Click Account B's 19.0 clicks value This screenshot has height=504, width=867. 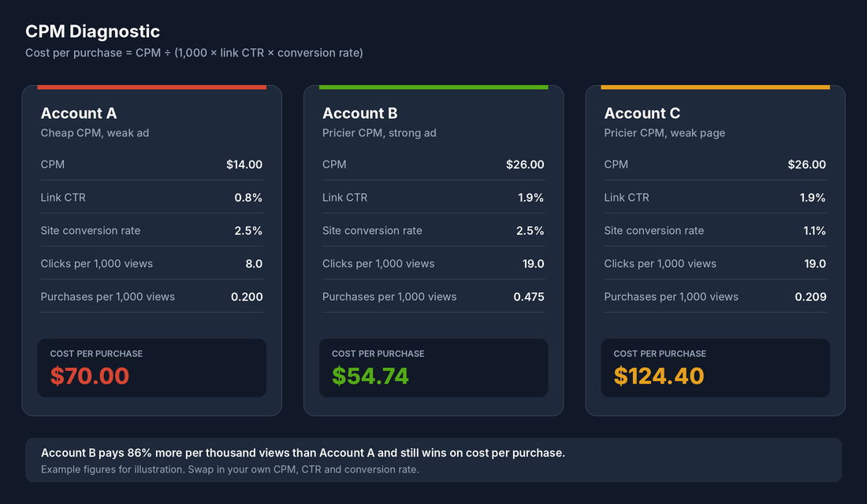[x=533, y=264]
